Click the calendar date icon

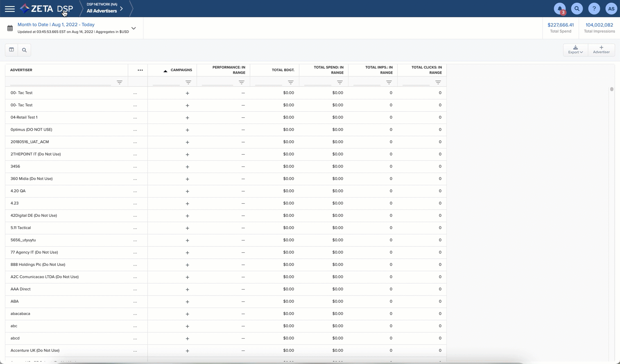tap(10, 28)
